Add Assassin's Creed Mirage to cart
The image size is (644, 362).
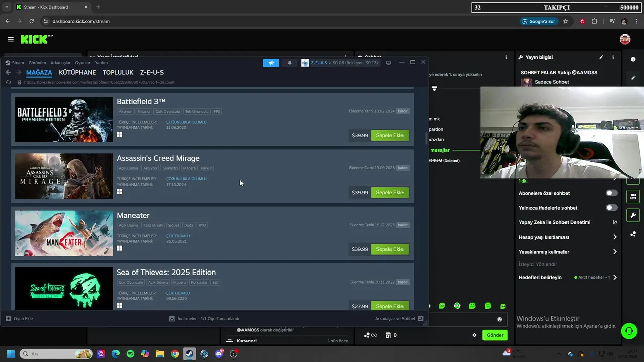point(390,192)
